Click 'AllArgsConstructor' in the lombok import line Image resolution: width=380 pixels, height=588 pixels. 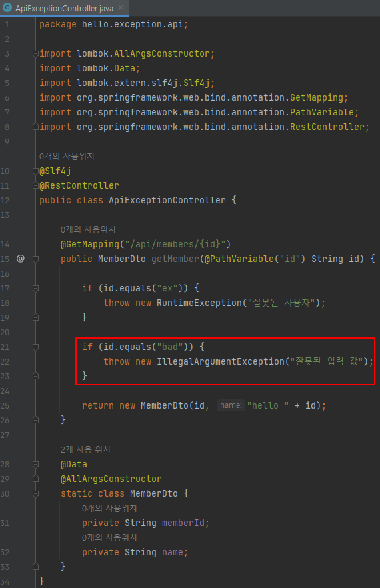[162, 53]
